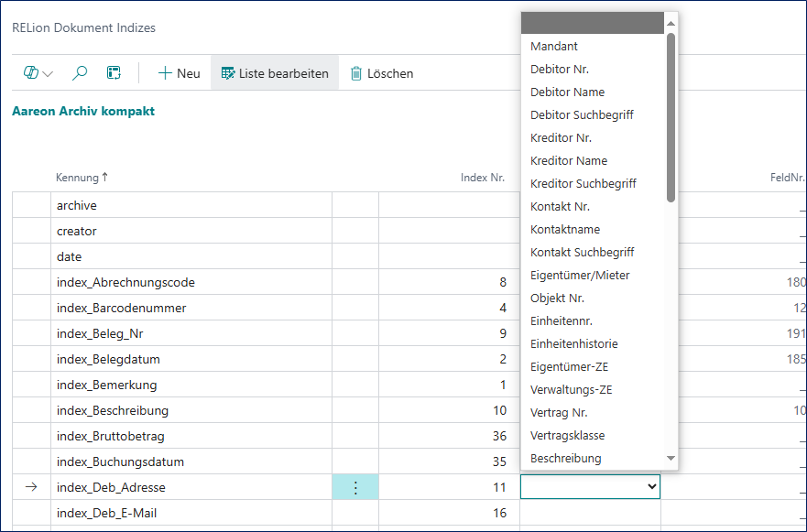Viewport: 807px width, 532px height.
Task: Click the search magnifier icon
Action: tap(80, 73)
